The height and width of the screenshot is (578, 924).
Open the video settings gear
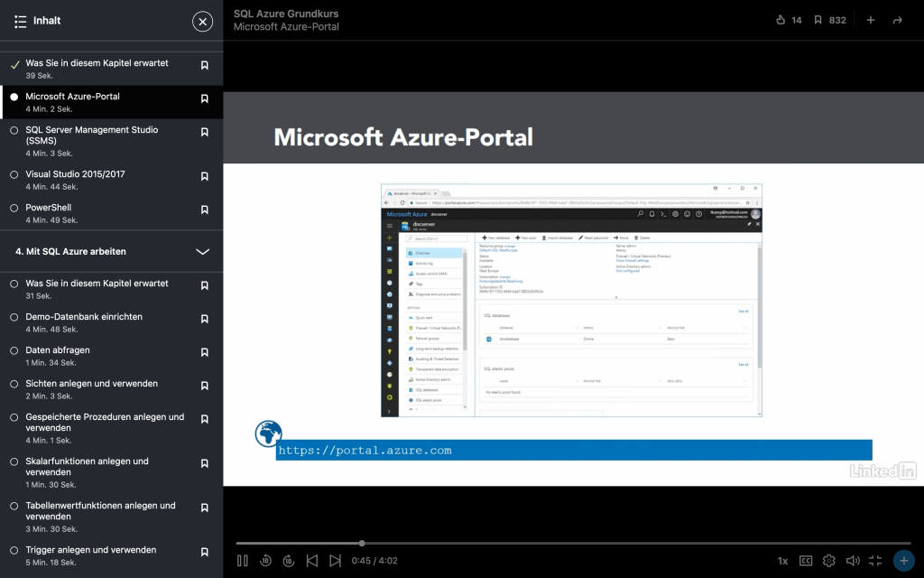(828, 561)
